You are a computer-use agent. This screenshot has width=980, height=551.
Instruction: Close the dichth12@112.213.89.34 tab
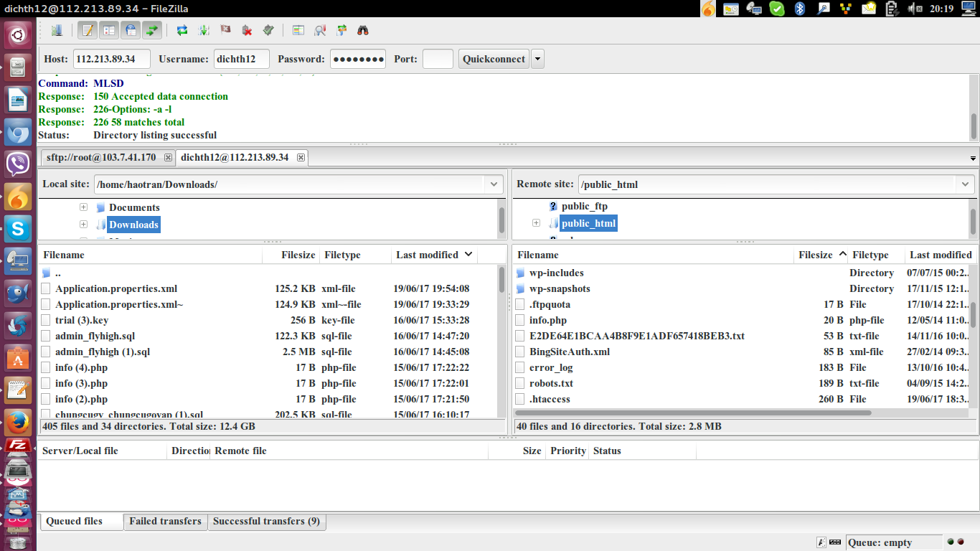(301, 157)
